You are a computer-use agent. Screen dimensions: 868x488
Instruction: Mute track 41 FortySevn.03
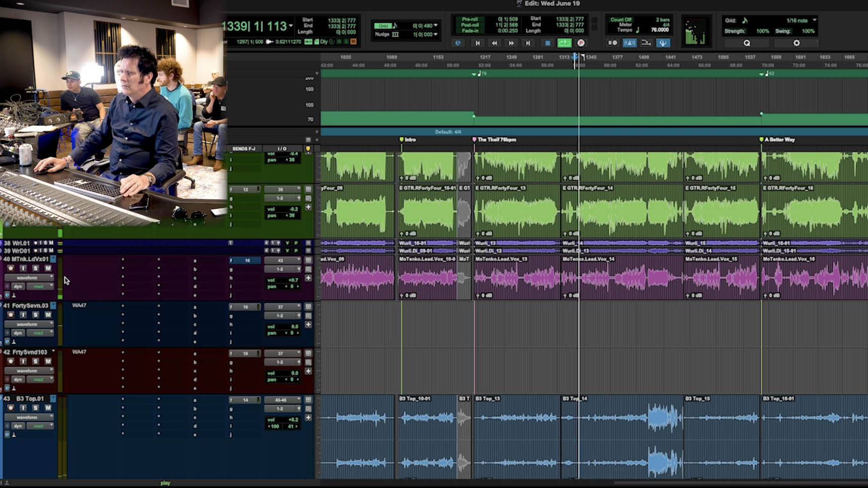tap(48, 315)
